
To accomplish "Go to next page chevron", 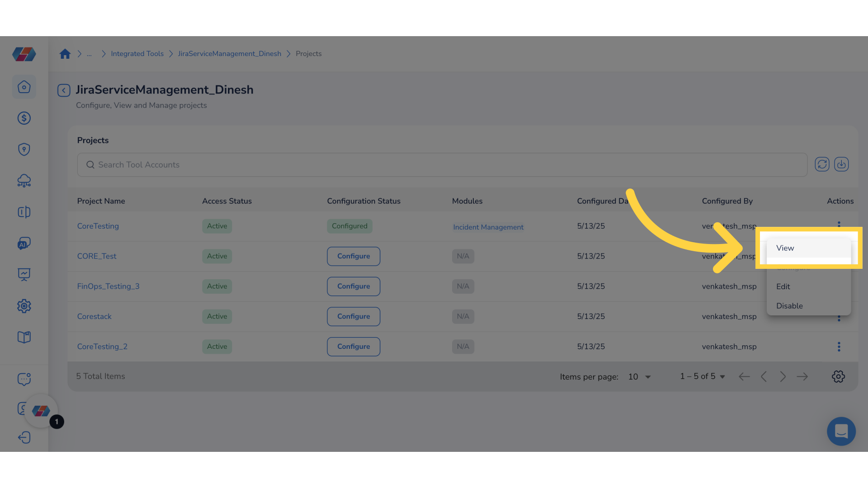I will click(783, 376).
